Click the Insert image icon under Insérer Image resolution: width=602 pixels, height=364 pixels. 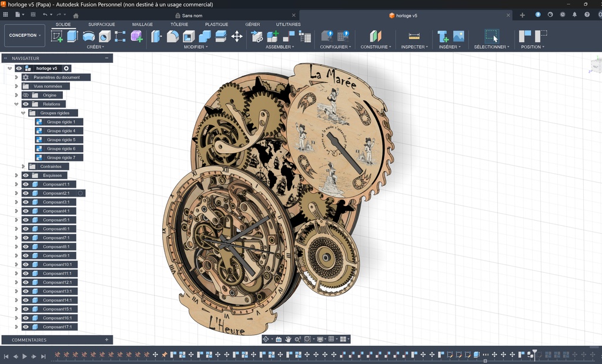[458, 36]
